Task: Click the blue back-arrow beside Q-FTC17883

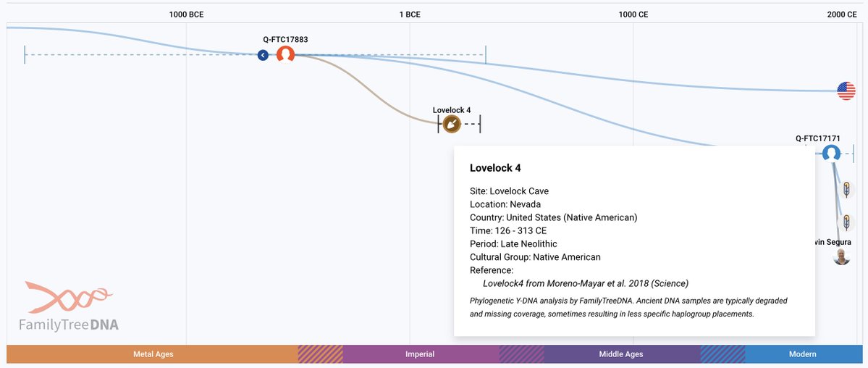Action: coord(263,55)
